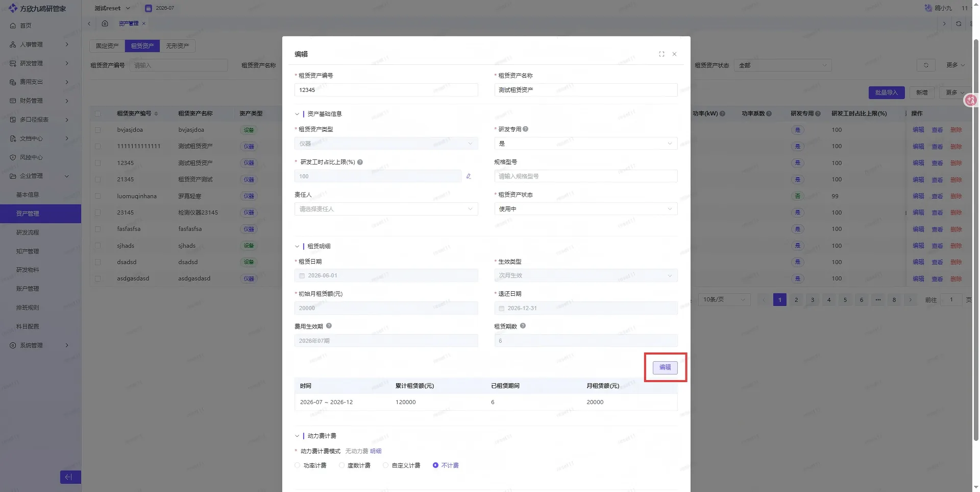Click the 新增 button

[922, 92]
